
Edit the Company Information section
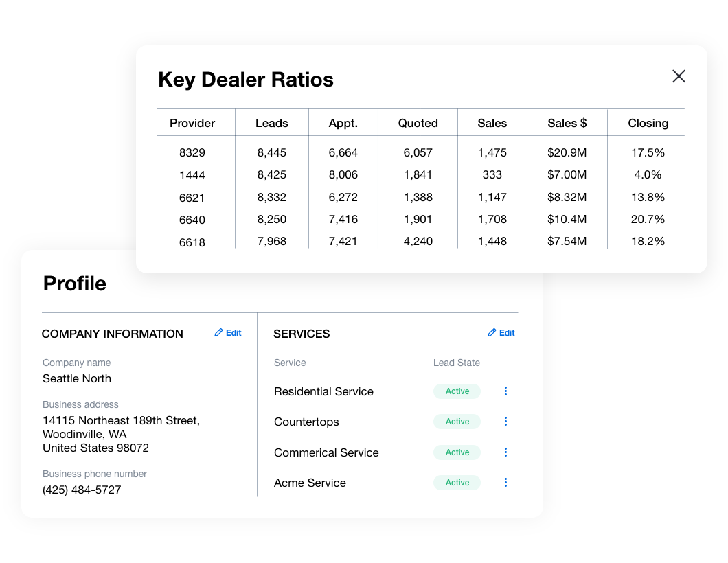click(228, 333)
